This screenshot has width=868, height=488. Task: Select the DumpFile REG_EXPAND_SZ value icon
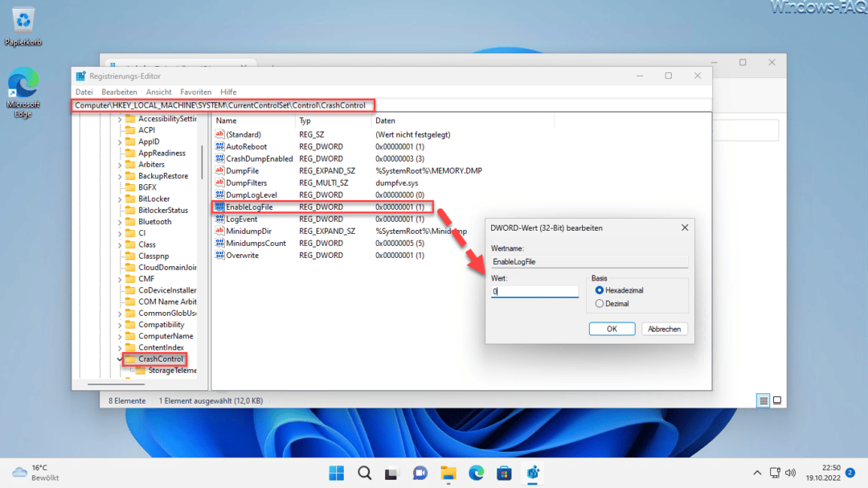click(221, 170)
